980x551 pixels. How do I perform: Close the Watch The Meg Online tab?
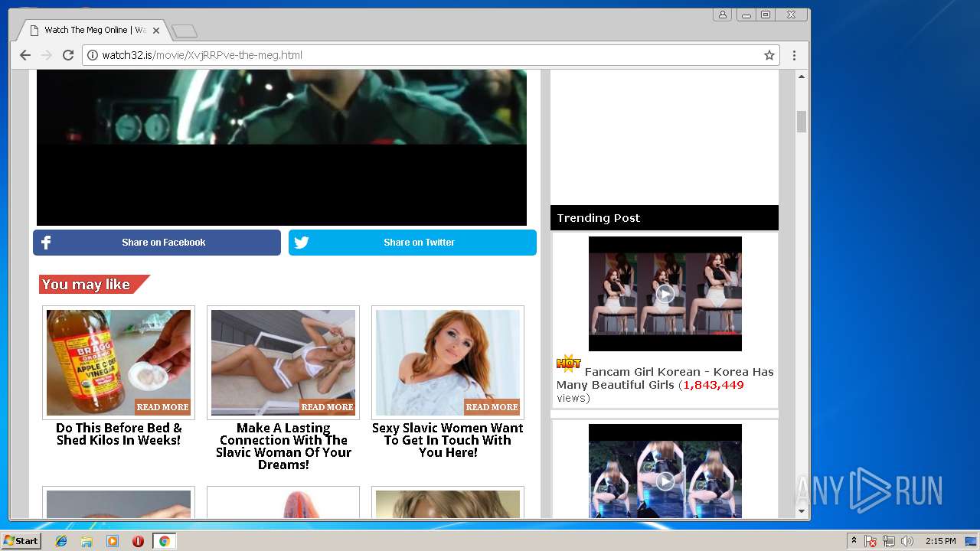[156, 31]
